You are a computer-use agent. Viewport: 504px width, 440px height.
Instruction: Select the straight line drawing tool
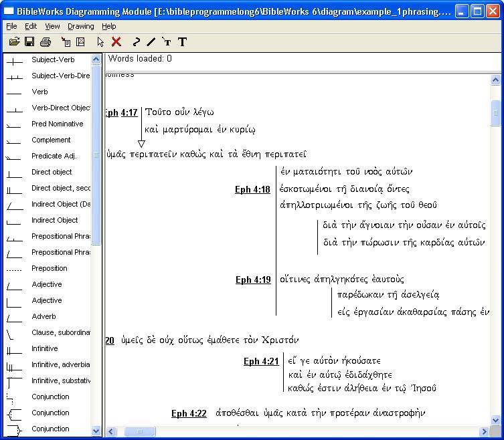click(151, 41)
